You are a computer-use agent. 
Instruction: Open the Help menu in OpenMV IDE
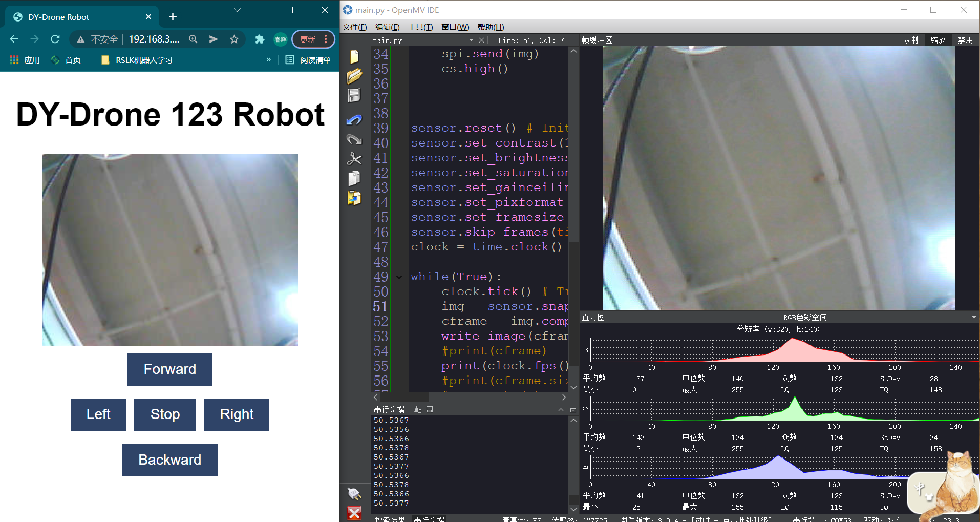click(x=491, y=27)
